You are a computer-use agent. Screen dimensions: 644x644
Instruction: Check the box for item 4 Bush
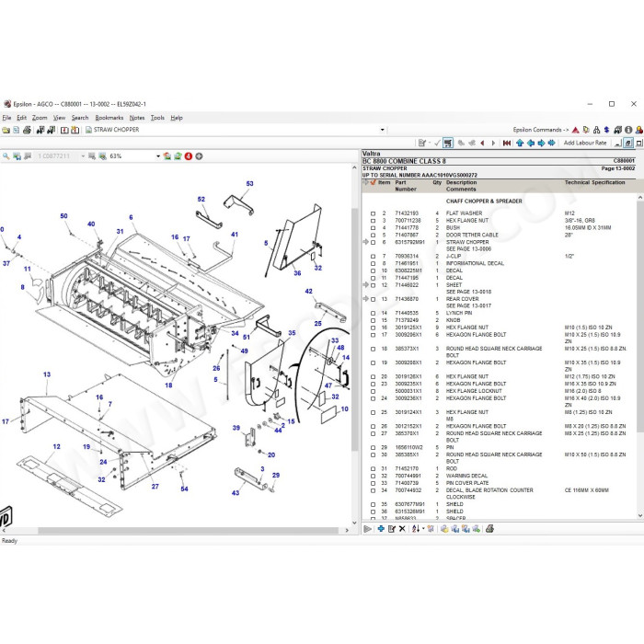coord(373,228)
